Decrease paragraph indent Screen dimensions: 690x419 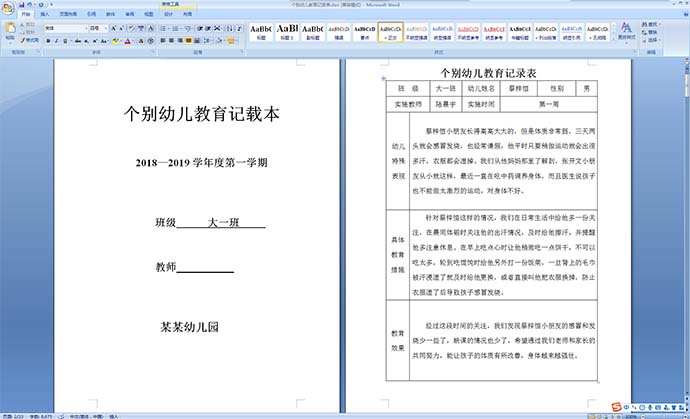click(200, 28)
